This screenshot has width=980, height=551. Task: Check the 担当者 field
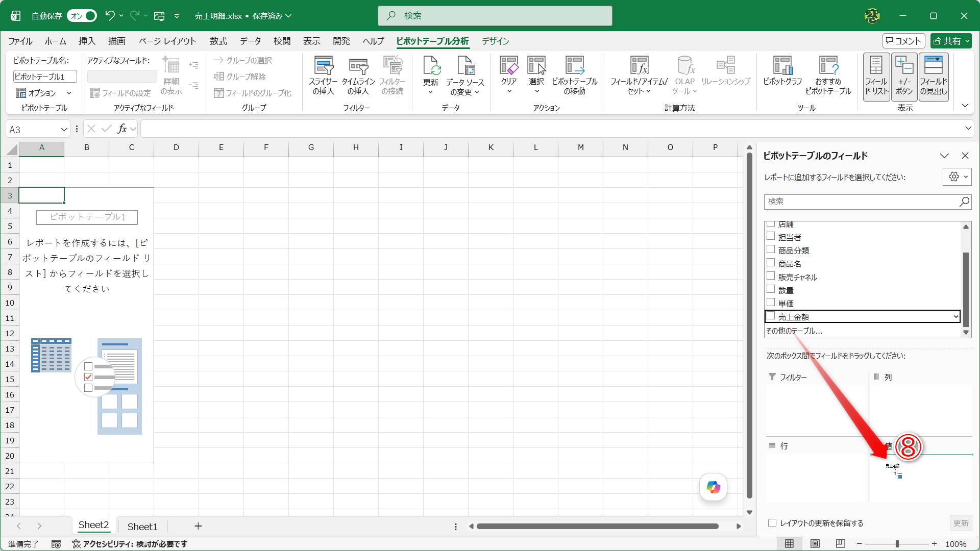click(771, 236)
